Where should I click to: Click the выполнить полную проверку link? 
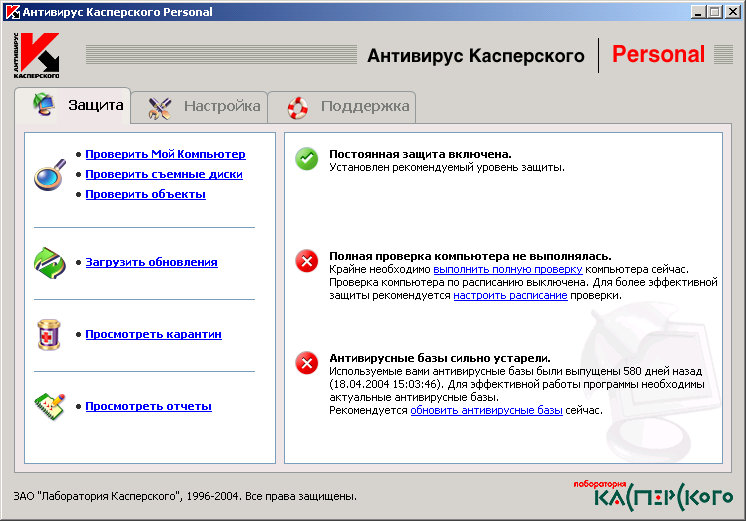click(x=508, y=269)
